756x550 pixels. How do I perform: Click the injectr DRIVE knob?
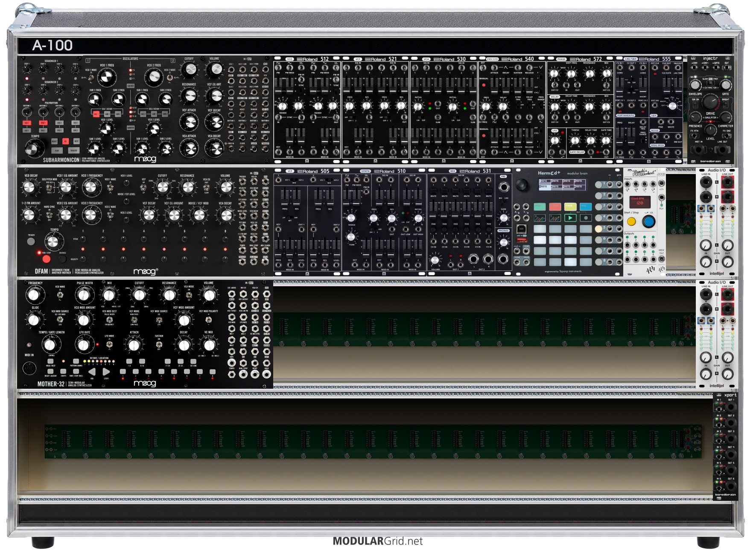point(710,102)
